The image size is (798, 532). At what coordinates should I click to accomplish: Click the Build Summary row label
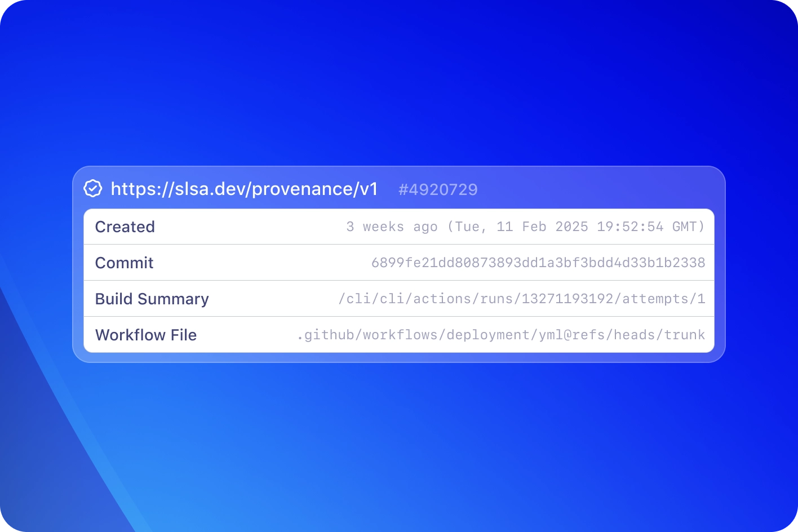[152, 299]
